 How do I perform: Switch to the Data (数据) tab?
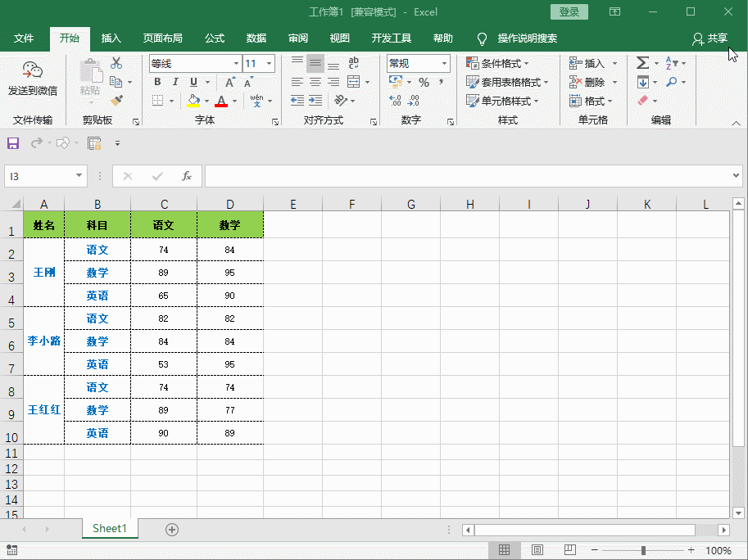(256, 38)
